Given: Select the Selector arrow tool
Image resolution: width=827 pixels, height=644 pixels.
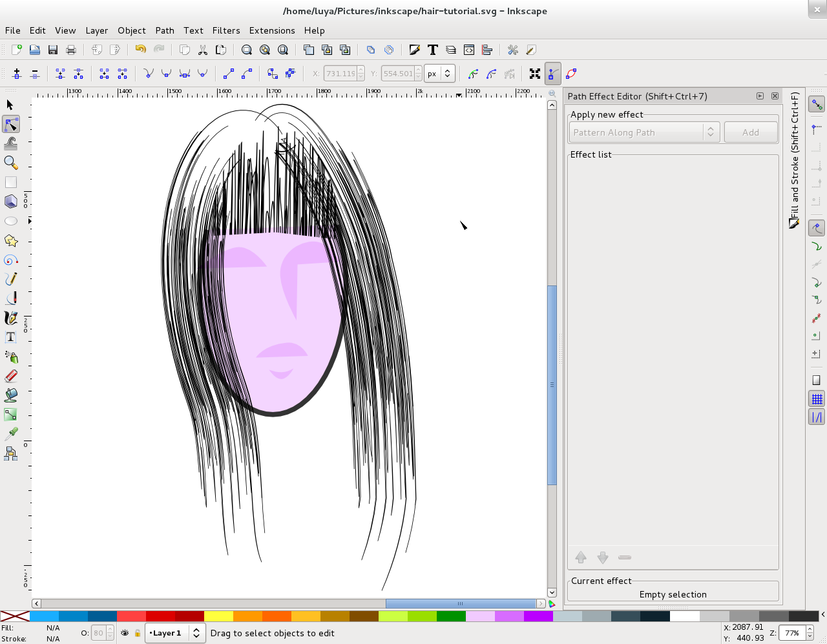Looking at the screenshot, I should [10, 105].
